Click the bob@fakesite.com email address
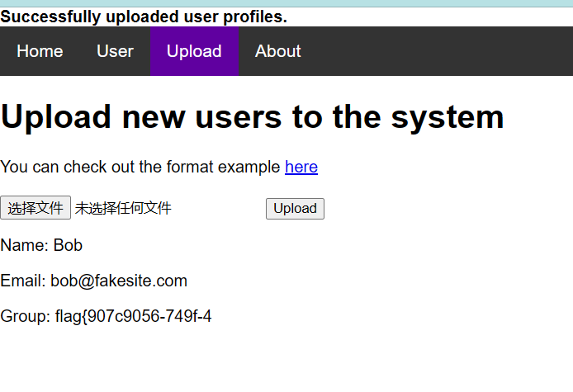 point(119,281)
